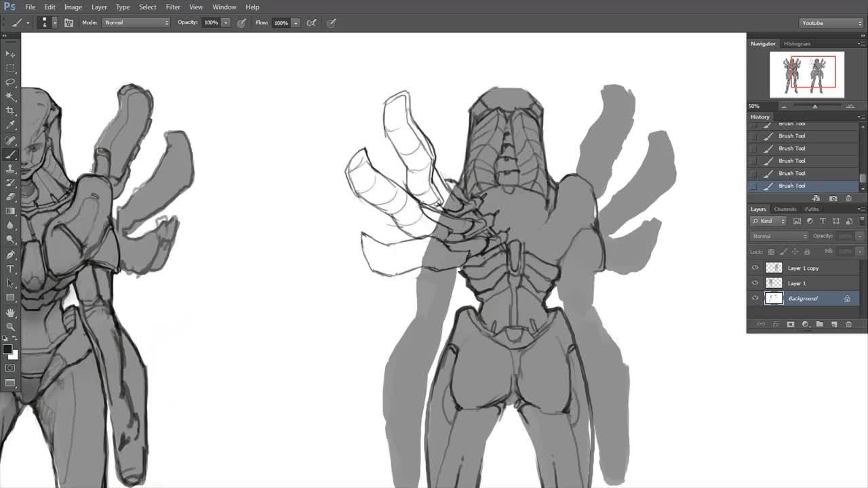Select the Clone Stamp tool
Viewport: 868px width, 488px height.
pyautogui.click(x=10, y=169)
